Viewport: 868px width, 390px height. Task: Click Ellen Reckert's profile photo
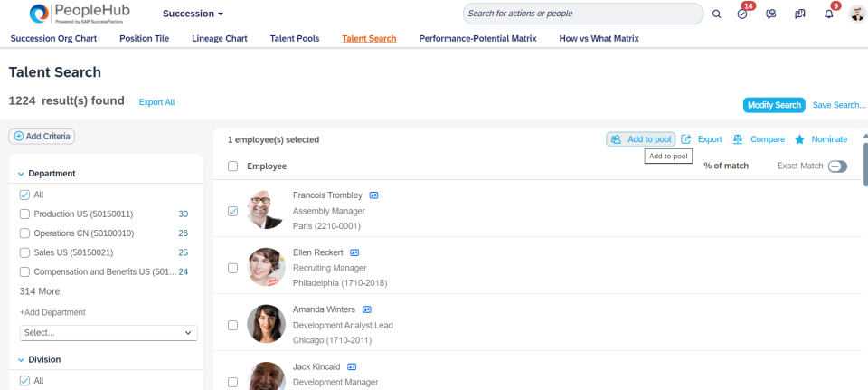266,267
